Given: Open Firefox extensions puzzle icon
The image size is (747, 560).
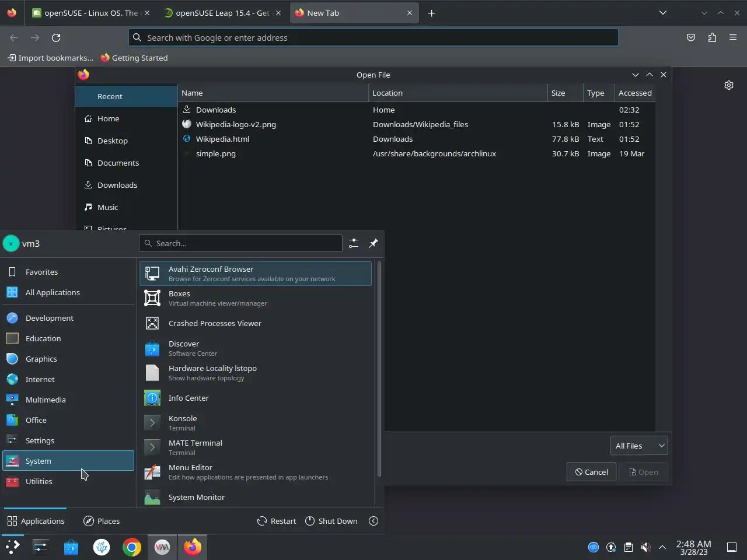Looking at the screenshot, I should pos(712,37).
